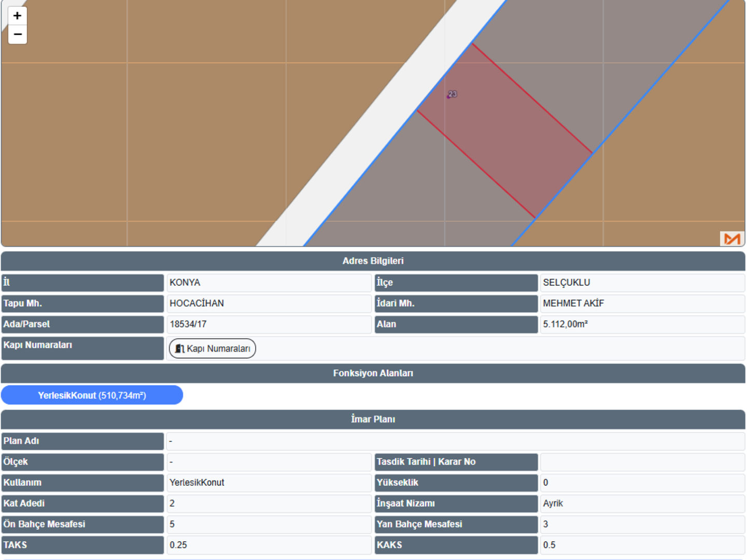Zoom out of the map

click(x=17, y=35)
